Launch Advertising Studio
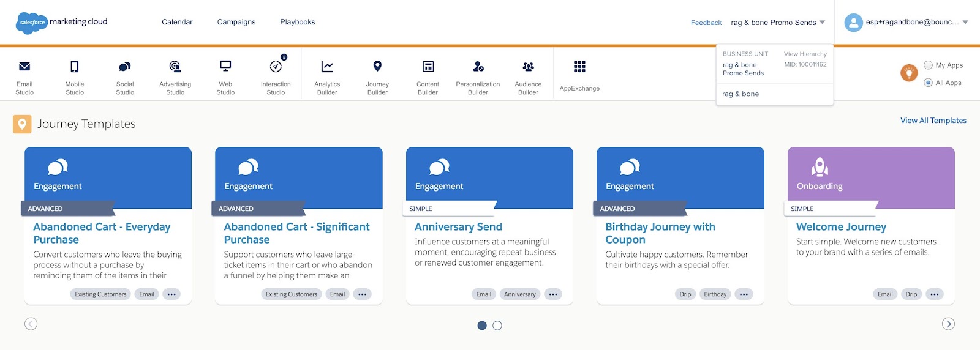The image size is (980, 350). [x=175, y=77]
